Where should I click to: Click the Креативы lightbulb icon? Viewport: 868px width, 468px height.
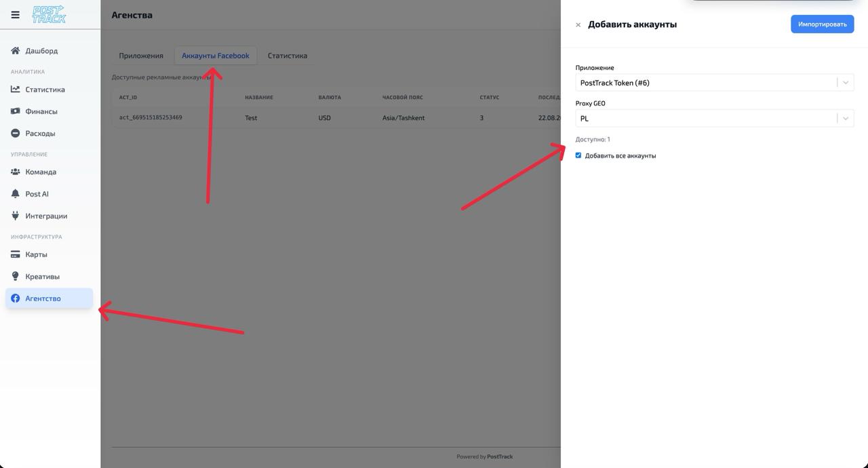(x=15, y=276)
